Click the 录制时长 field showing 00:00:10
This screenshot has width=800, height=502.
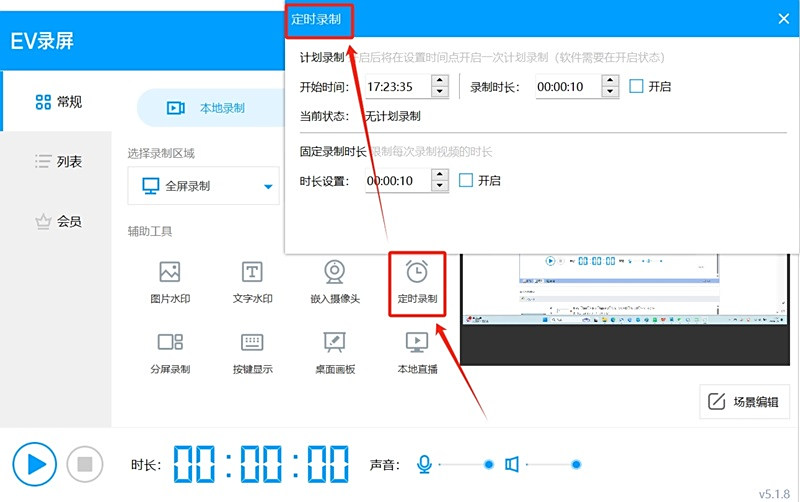(x=568, y=86)
